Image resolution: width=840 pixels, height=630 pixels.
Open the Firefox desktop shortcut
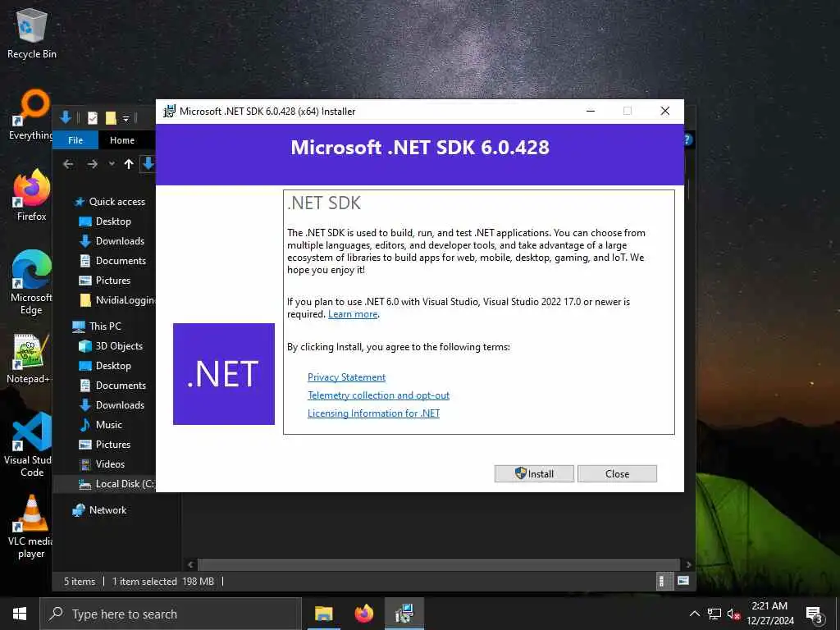pos(32,195)
